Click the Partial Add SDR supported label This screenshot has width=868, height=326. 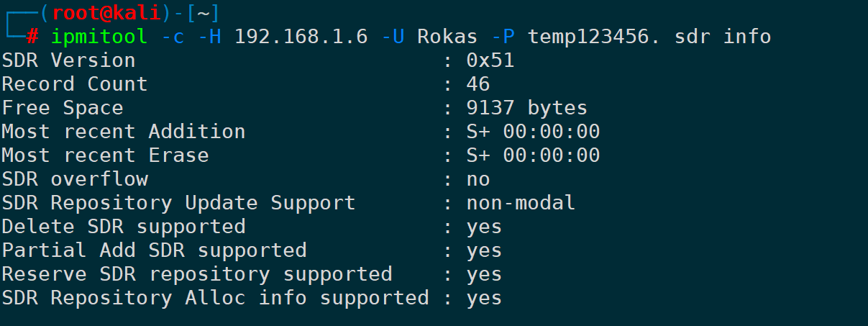coord(154,250)
